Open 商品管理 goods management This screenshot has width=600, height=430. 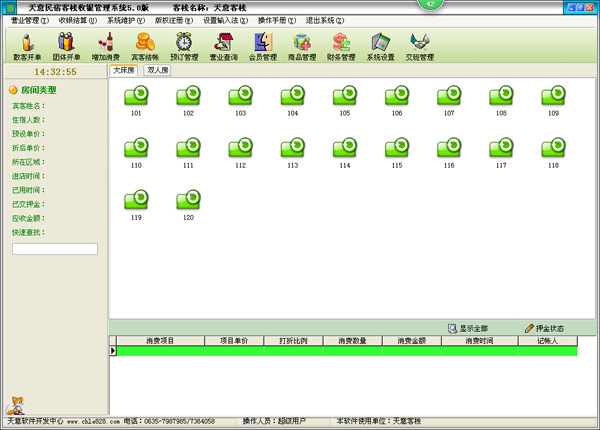(x=303, y=46)
